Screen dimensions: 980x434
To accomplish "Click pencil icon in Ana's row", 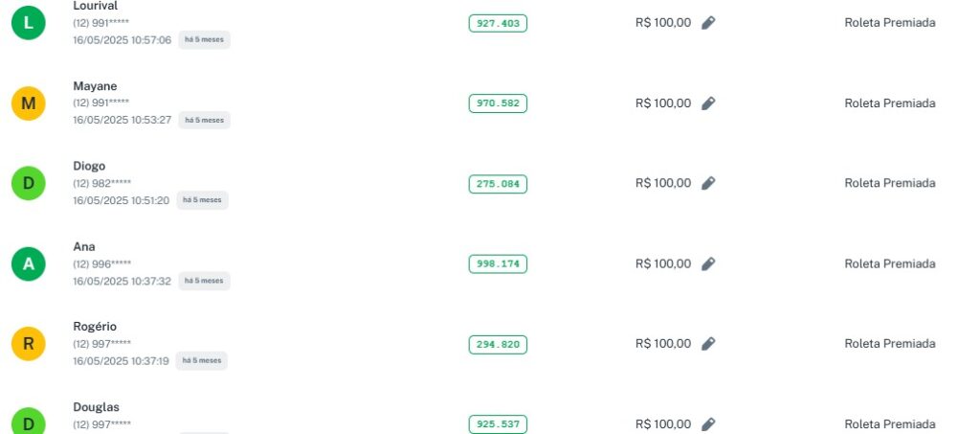I will (x=708, y=263).
